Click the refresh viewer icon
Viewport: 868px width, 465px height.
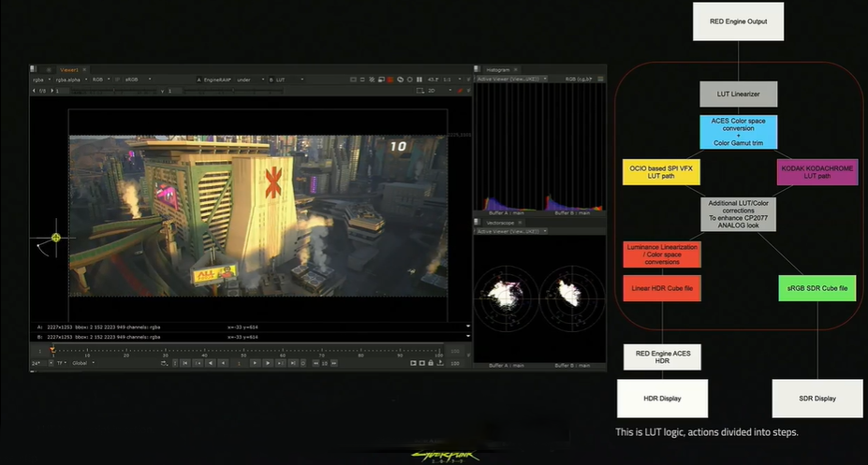pyautogui.click(x=400, y=80)
